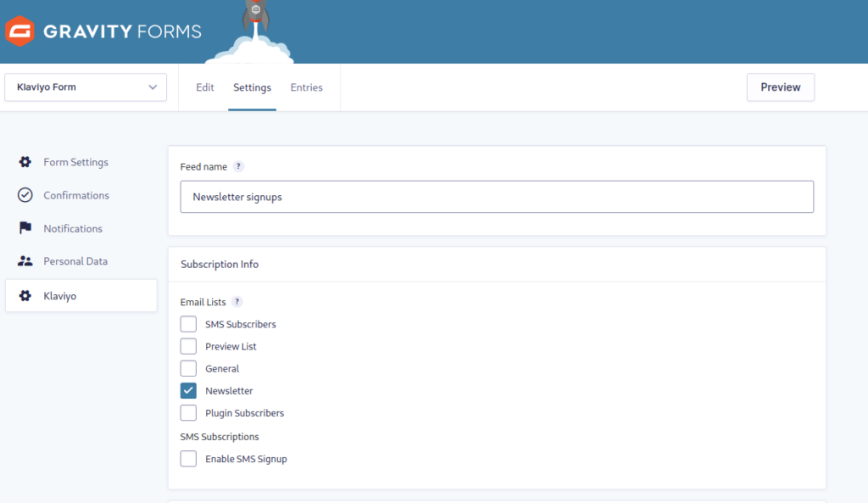Click the Newsletter list label
This screenshot has width=868, height=503.
(x=229, y=390)
